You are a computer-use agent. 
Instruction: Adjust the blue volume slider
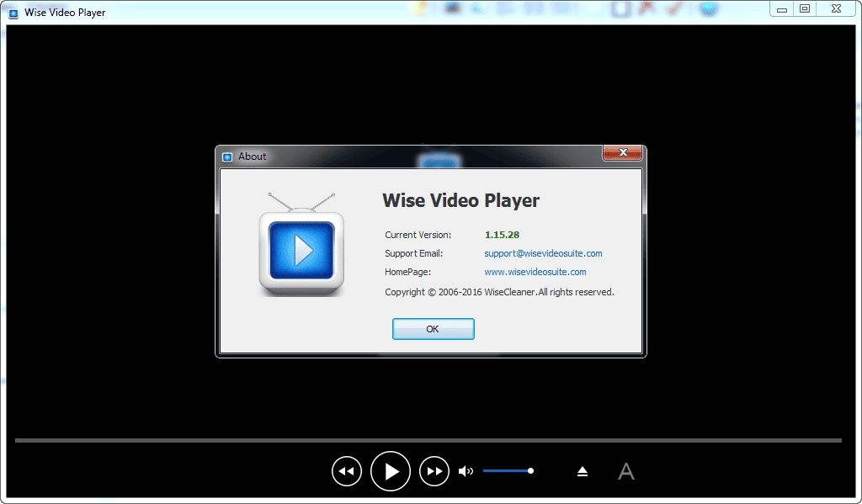click(508, 471)
